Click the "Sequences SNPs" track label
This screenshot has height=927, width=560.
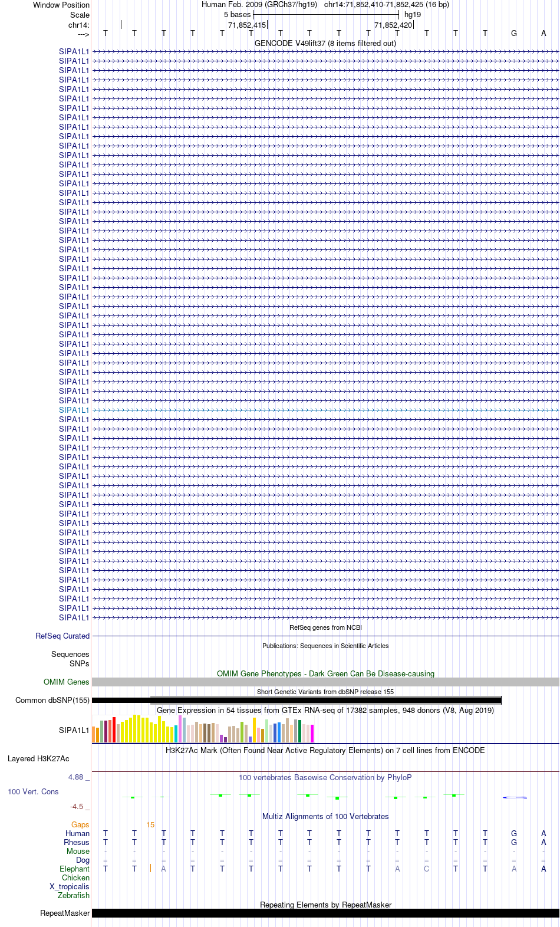(70, 659)
